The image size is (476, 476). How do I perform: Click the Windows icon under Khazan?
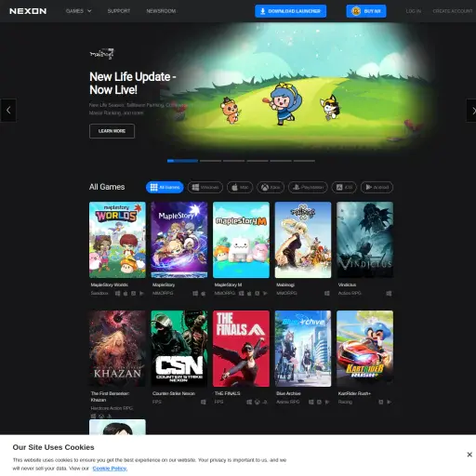tap(93, 416)
